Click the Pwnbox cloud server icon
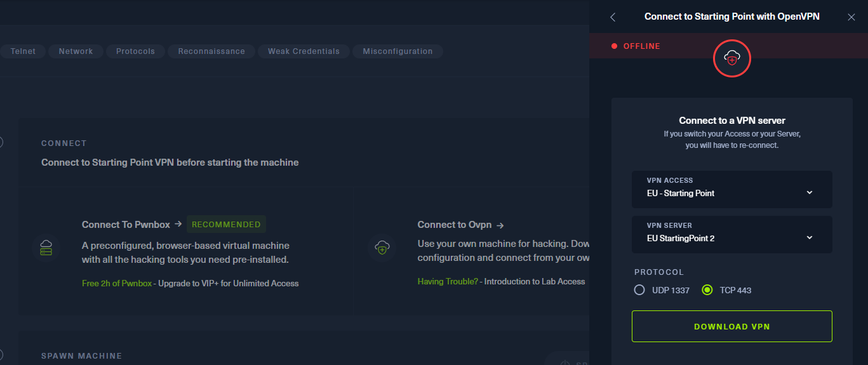 [46, 247]
